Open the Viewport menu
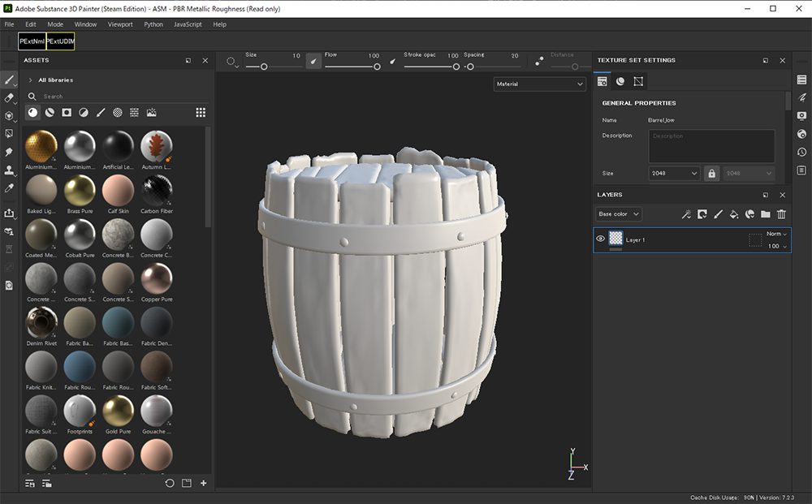The width and height of the screenshot is (812, 504). tap(120, 24)
